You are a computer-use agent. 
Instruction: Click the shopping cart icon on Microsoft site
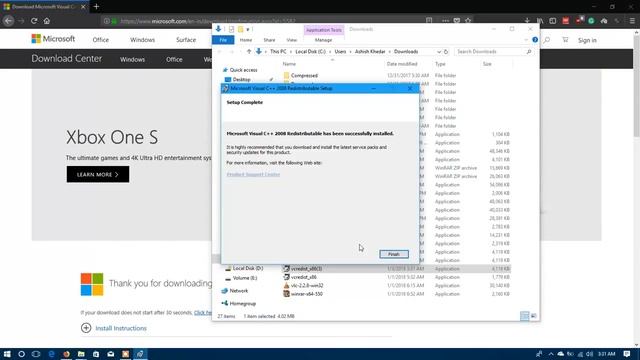click(565, 40)
